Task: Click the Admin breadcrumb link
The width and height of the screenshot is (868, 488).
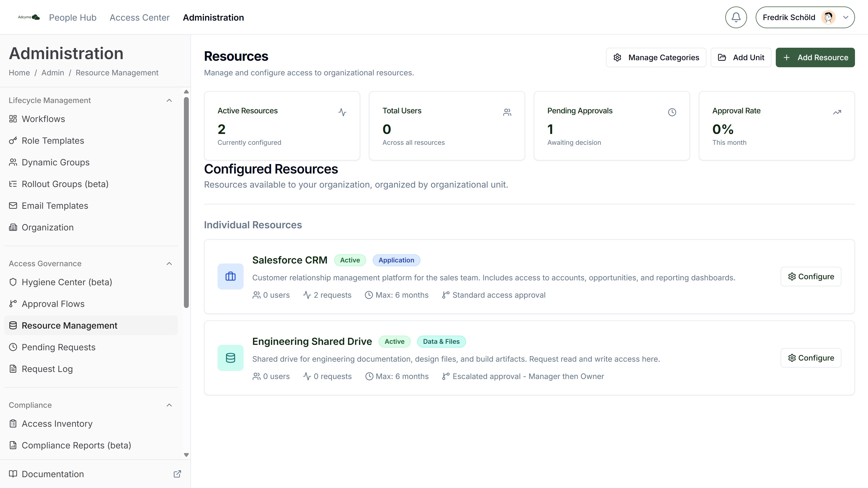Action: (x=53, y=73)
